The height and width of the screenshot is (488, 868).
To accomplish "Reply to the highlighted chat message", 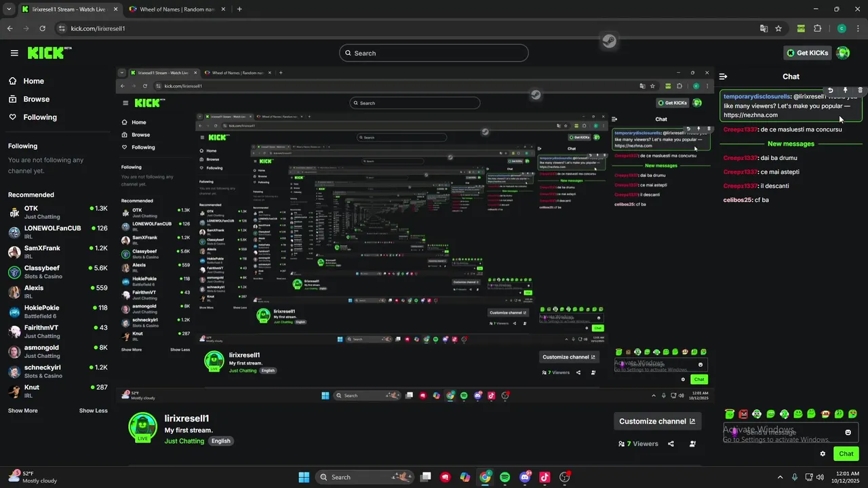I will (831, 90).
